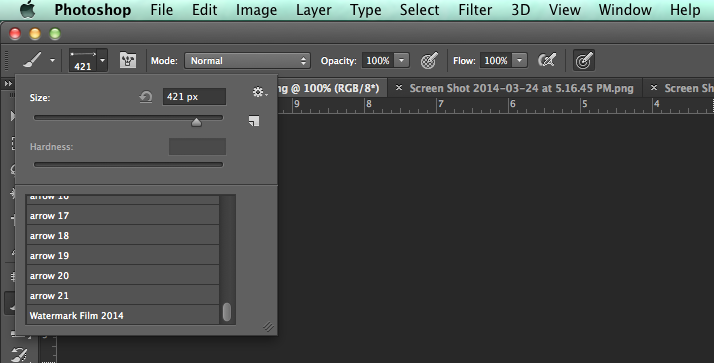
Task: Click the yellow minimize window button
Action: point(35,34)
